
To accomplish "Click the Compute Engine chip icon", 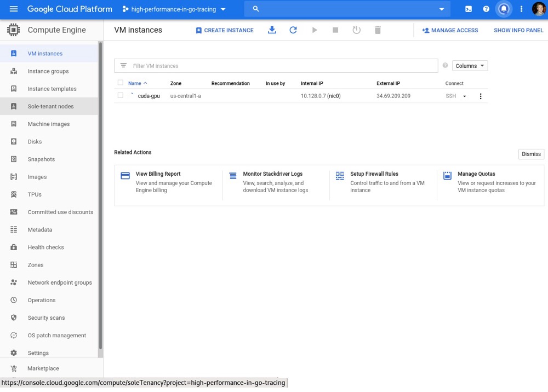I will pos(14,30).
